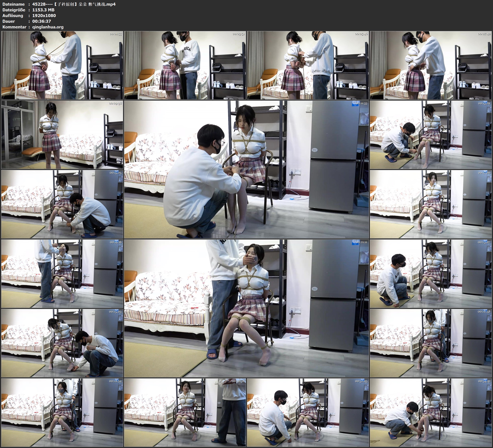Select the frame at 00:03:51
Screen dimensions: 493x448
tap(185, 65)
